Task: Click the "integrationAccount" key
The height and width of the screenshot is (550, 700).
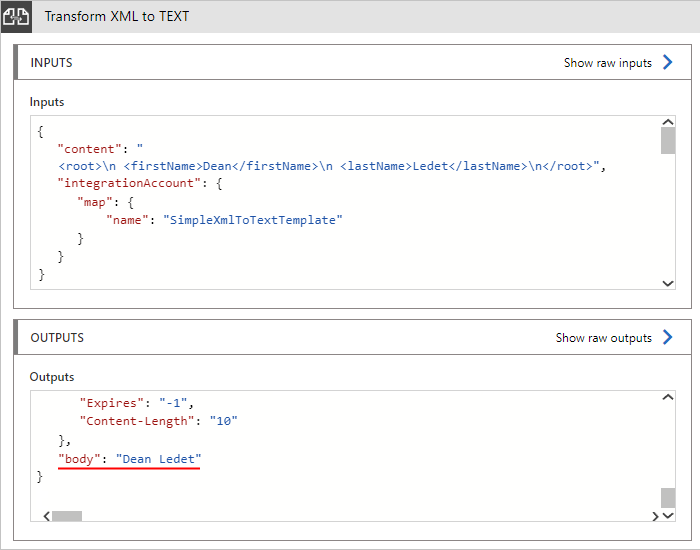Action: [129, 183]
